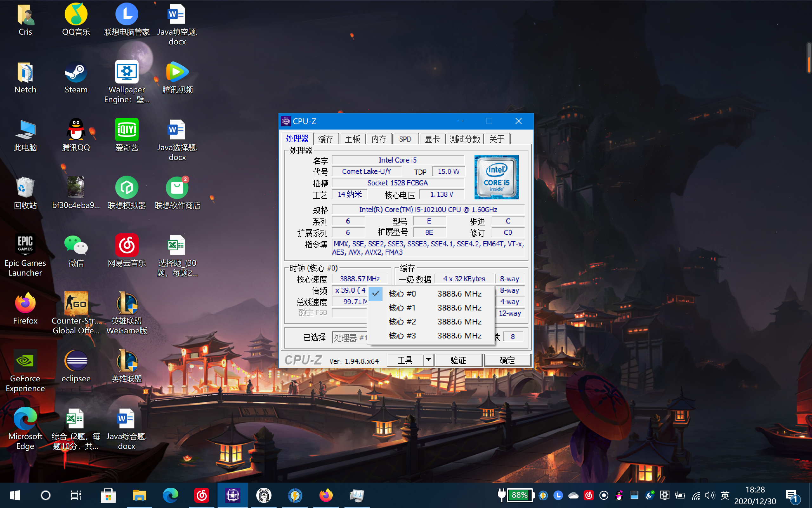Click the 核心速度 3888.57 MHz value
The width and height of the screenshot is (812, 508).
pyautogui.click(x=360, y=279)
